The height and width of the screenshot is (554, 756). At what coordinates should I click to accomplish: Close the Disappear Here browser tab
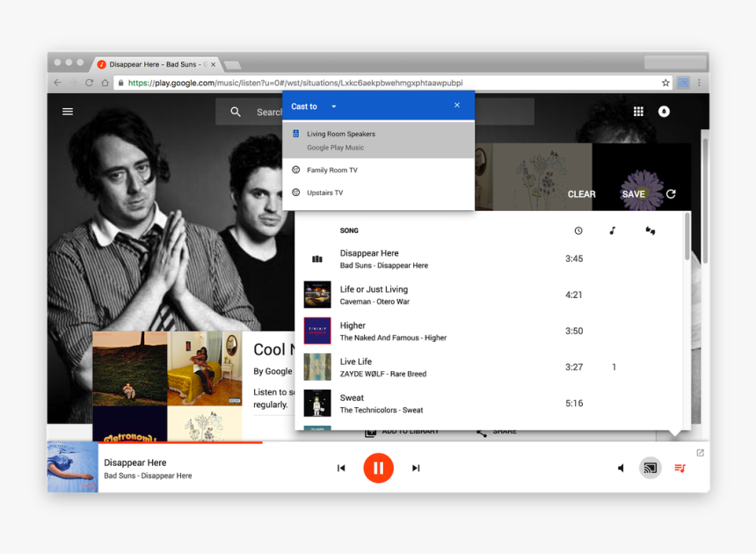coord(213,64)
